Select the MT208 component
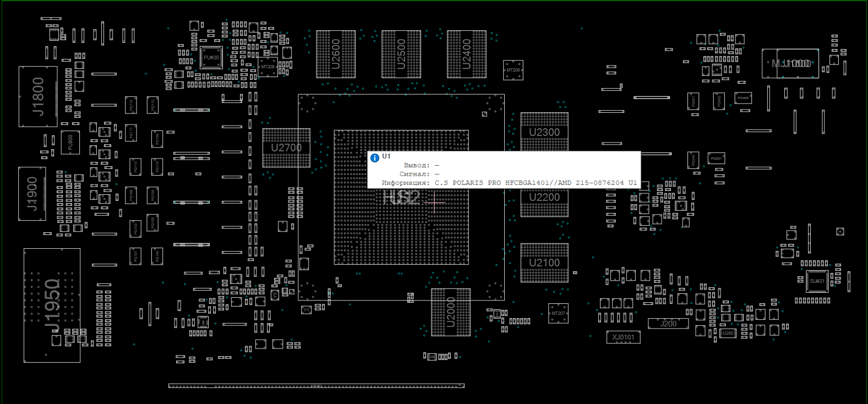 pyautogui.click(x=268, y=67)
